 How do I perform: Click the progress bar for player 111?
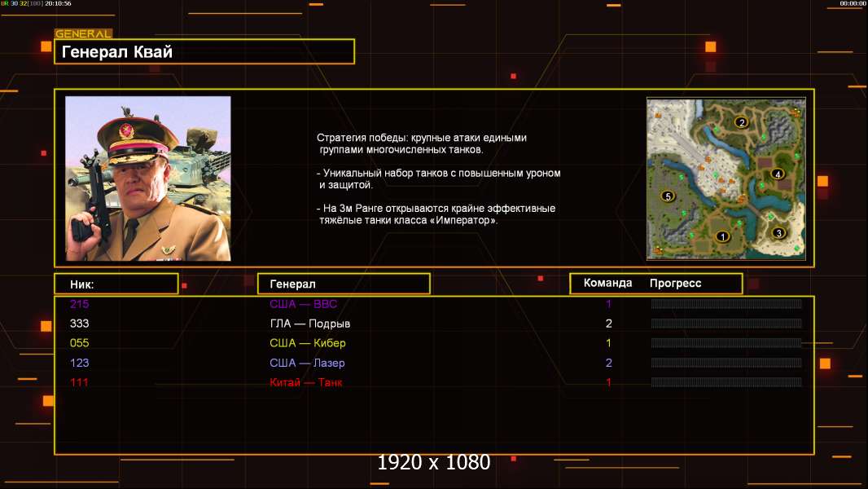tap(726, 382)
